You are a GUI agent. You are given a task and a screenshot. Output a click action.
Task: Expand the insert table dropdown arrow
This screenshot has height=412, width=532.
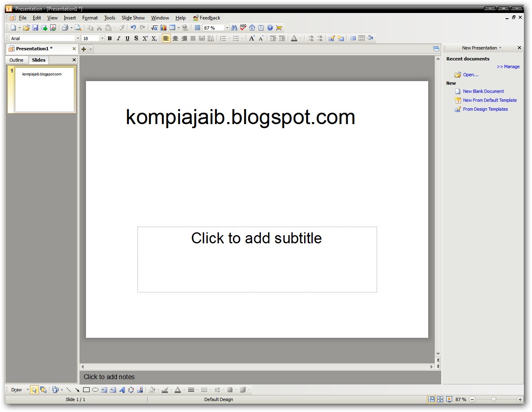click(x=178, y=28)
